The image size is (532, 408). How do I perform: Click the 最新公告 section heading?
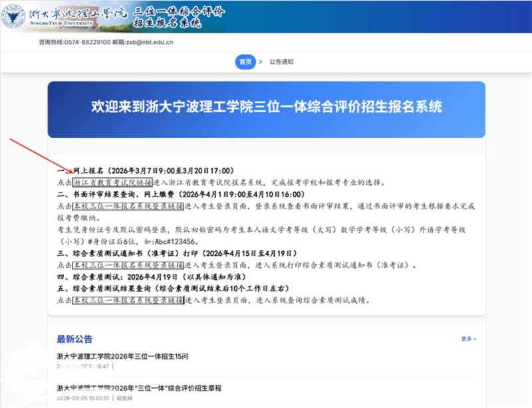[74, 339]
